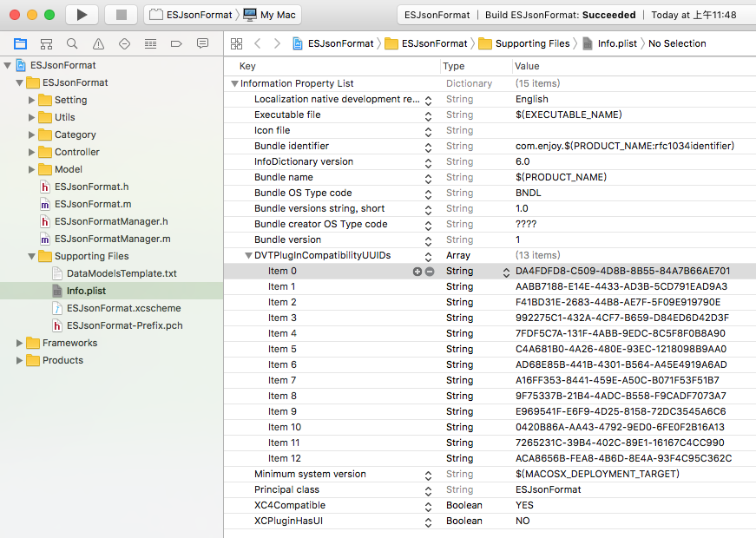Open key popup for Bundle identifier

[428, 148]
